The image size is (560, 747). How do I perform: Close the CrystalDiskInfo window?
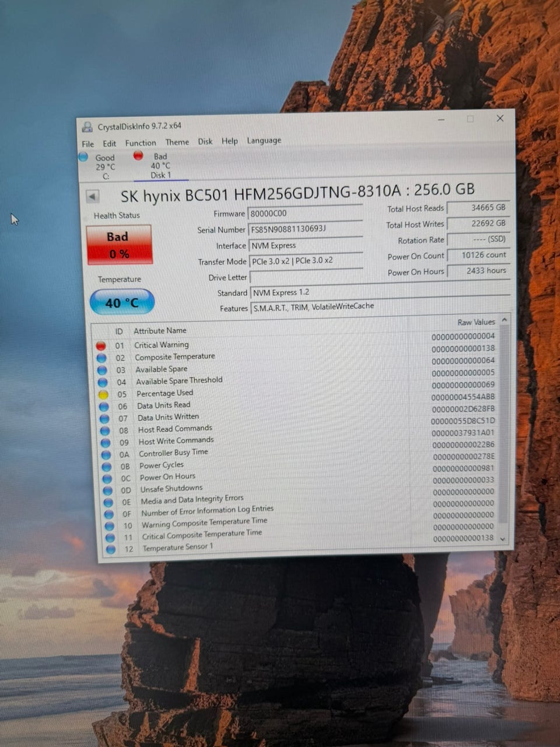coord(500,118)
